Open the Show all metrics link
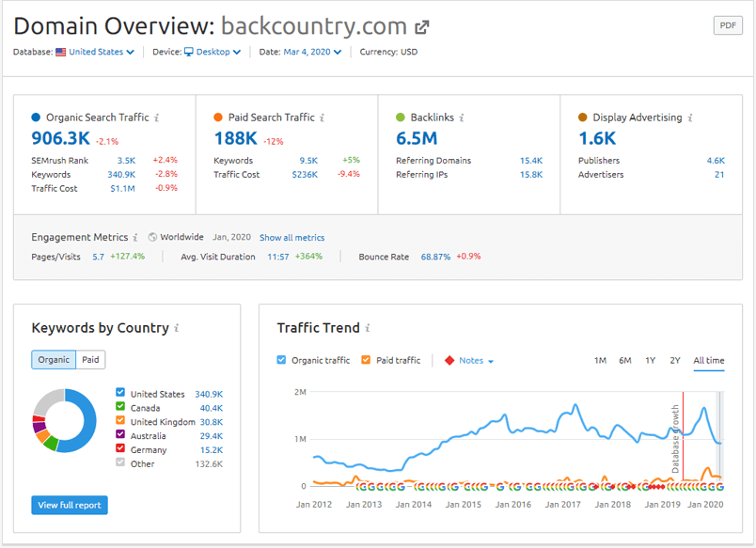 point(291,238)
